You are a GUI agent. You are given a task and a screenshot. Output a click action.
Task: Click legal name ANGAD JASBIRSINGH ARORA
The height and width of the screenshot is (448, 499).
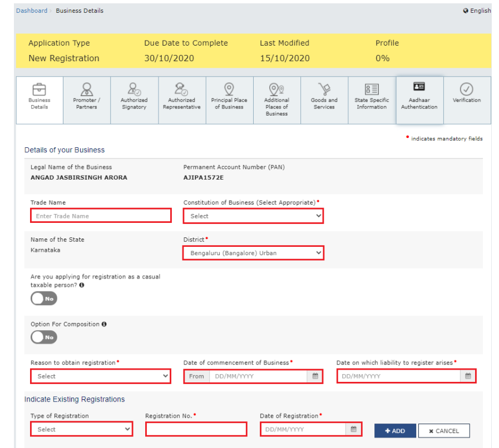tap(79, 177)
